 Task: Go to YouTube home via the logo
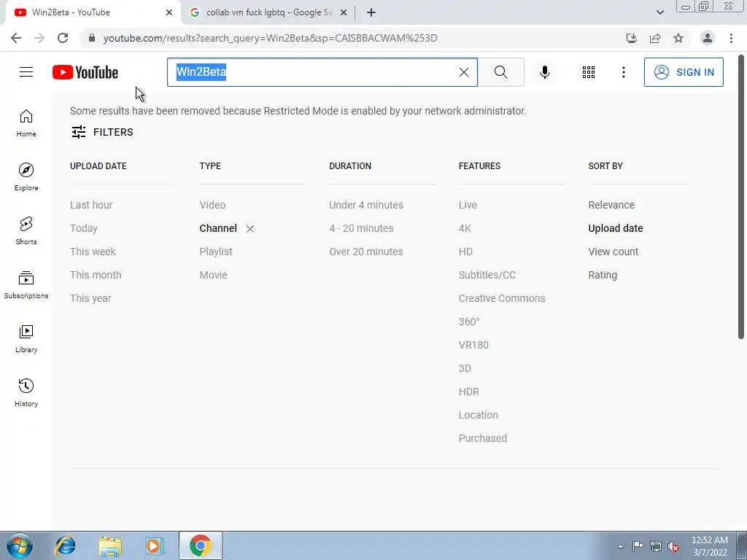[85, 72]
